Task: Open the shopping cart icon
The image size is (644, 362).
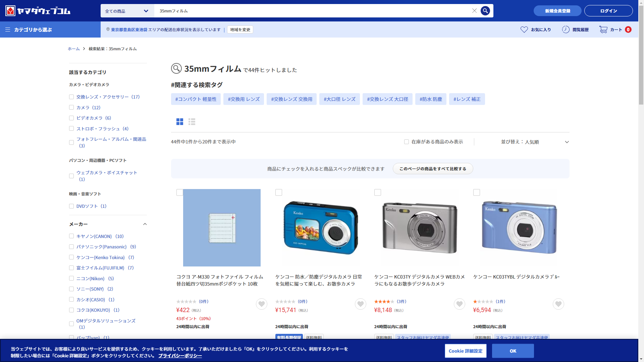Action: [x=603, y=29]
